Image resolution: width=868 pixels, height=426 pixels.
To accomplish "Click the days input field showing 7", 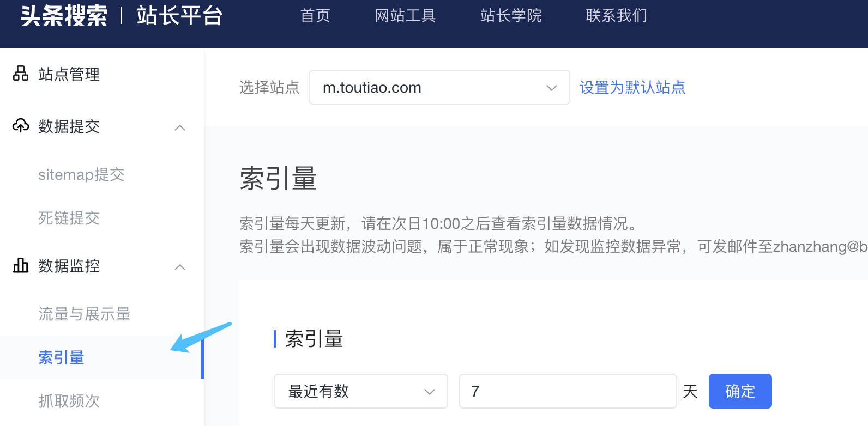I will point(568,391).
